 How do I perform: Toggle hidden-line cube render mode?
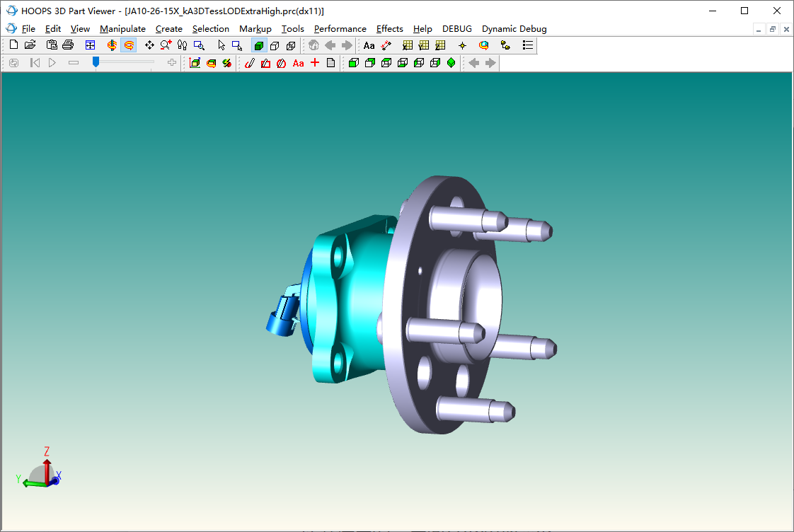pos(275,45)
